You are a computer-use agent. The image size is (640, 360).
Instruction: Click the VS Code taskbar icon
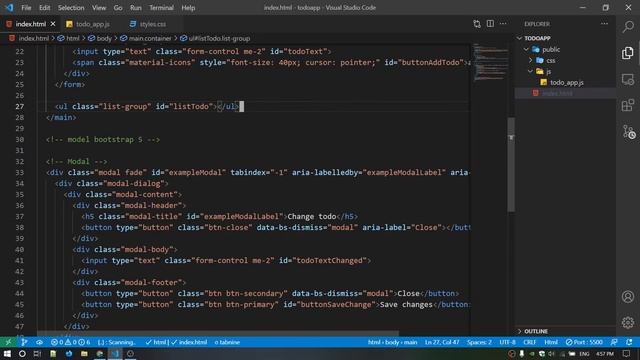115,354
